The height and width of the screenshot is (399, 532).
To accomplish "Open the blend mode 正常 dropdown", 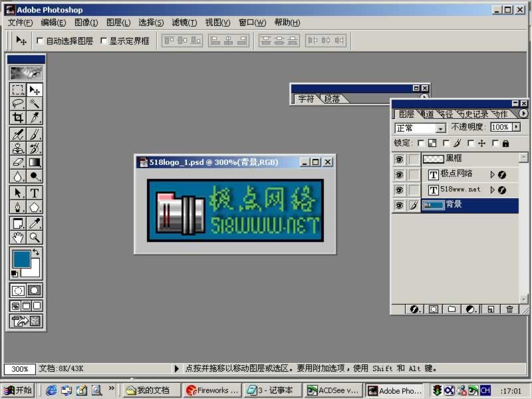I will [440, 128].
